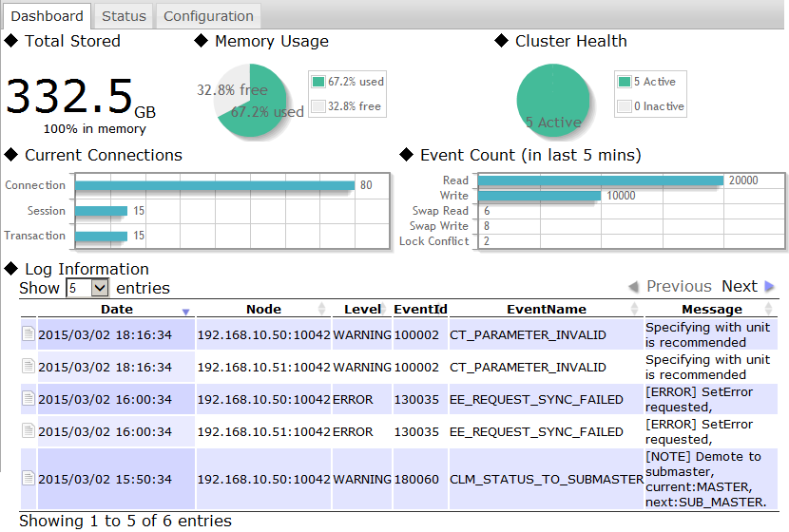The image size is (789, 532).
Task: Go to Next page of log entries
Action: pyautogui.click(x=739, y=287)
